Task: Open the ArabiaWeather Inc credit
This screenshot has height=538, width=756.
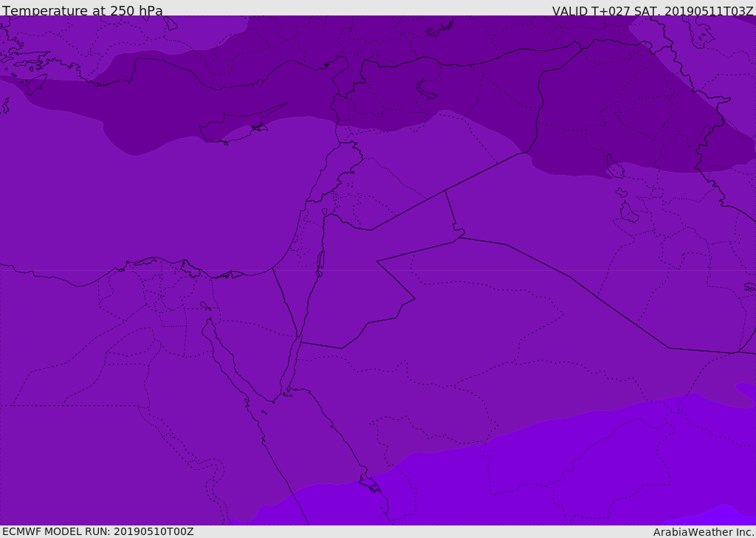Action: click(704, 532)
